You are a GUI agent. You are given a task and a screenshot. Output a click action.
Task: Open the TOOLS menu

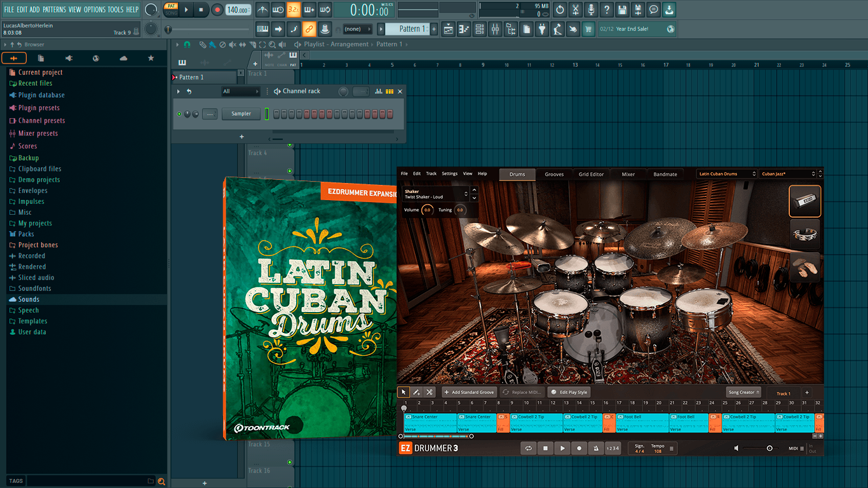tap(116, 10)
